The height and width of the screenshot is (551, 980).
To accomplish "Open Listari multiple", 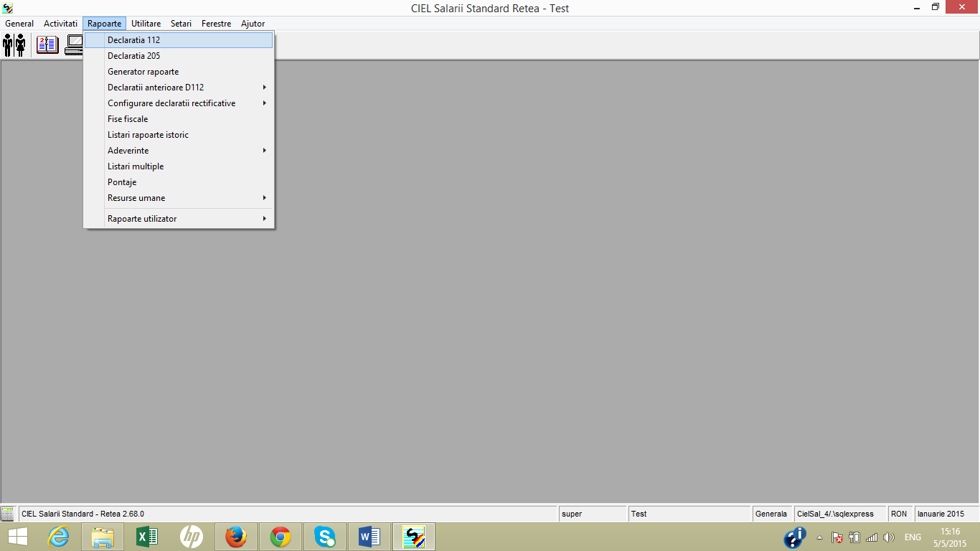I will coord(179,166).
